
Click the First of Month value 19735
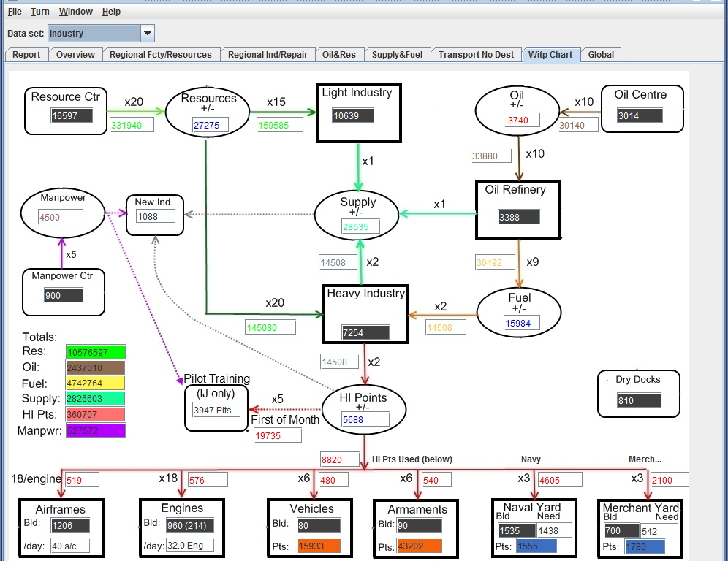tap(278, 435)
